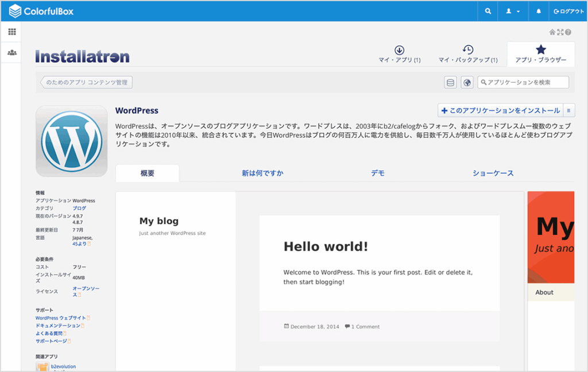The image size is (588, 372).
Task: Open the grid apps icon in left sidebar
Action: (x=11, y=32)
